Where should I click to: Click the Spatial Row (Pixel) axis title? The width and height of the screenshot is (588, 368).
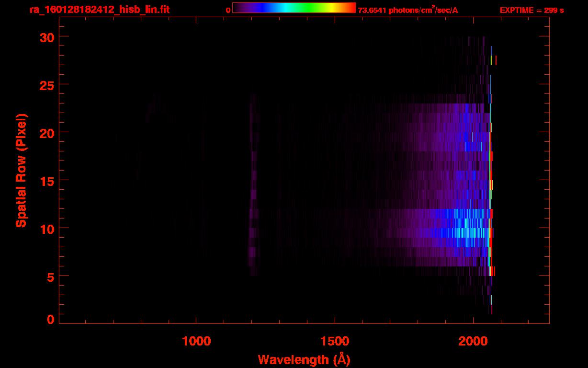coord(21,171)
